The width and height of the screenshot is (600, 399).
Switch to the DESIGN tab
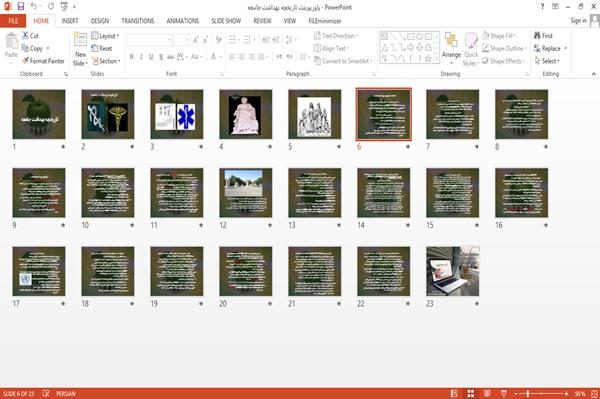click(99, 21)
